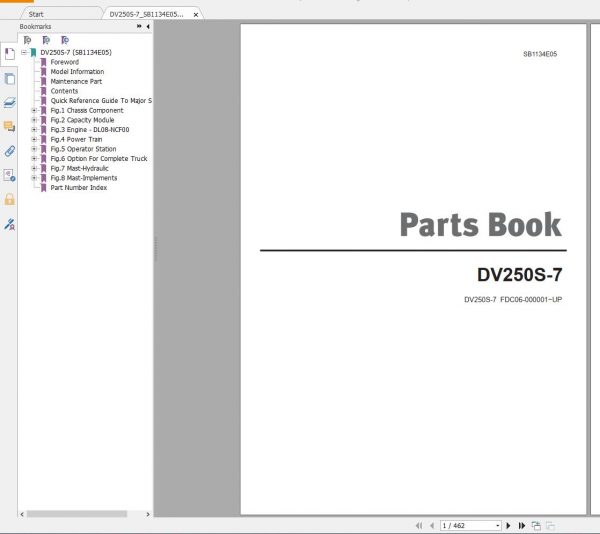The width and height of the screenshot is (600, 534).
Task: Click the bookmarks horizontal scrollbar thumb
Action: (x=77, y=514)
